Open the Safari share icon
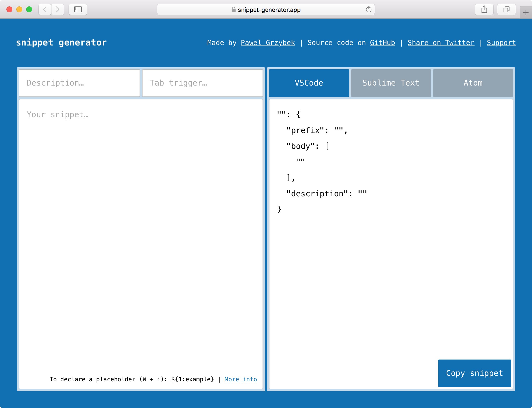Screen dimensions: 532x408 click(484, 10)
